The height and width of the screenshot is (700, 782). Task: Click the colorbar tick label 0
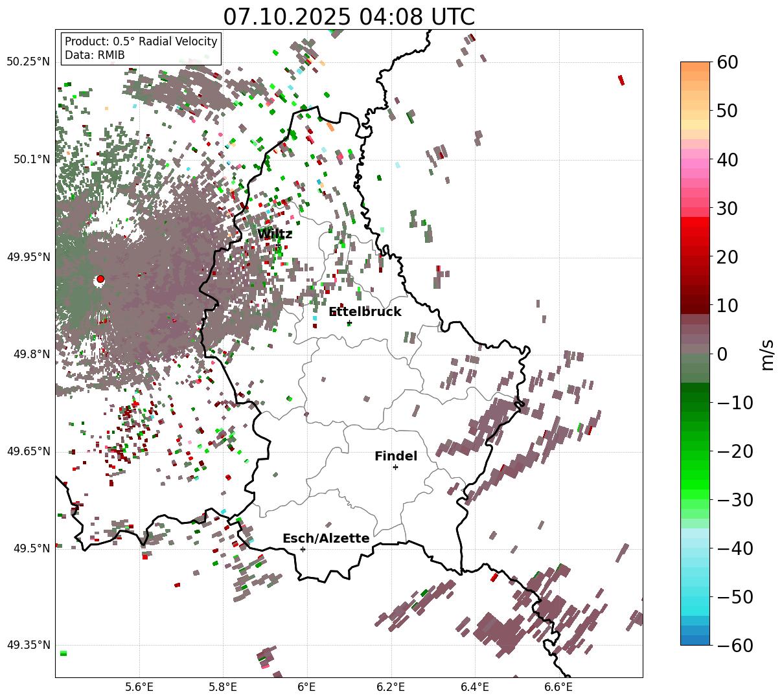(722, 354)
